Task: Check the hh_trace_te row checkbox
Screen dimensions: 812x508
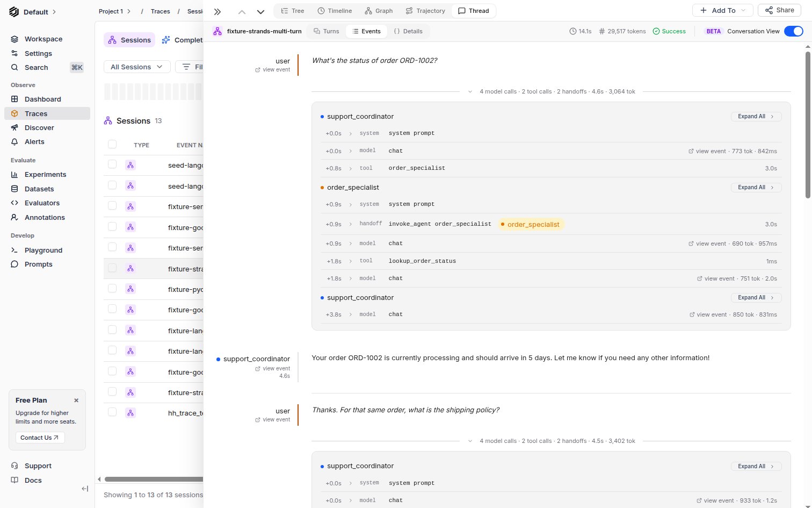Action: point(112,412)
